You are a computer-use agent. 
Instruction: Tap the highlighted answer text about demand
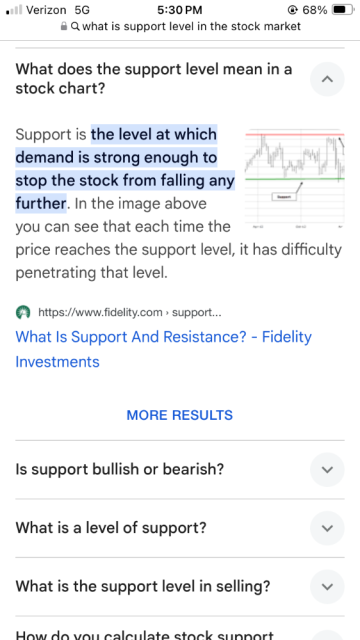pos(125,169)
